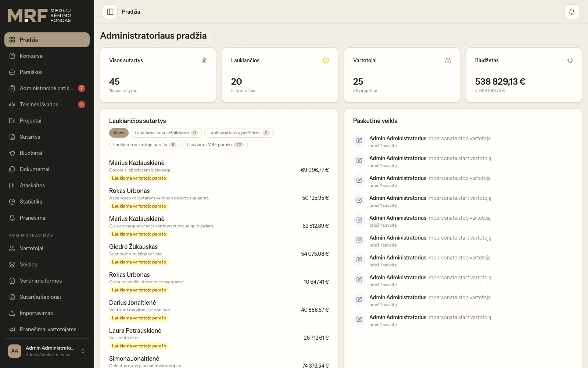
Task: Click the AA avatar in the sidebar footer
Action: pyautogui.click(x=15, y=351)
